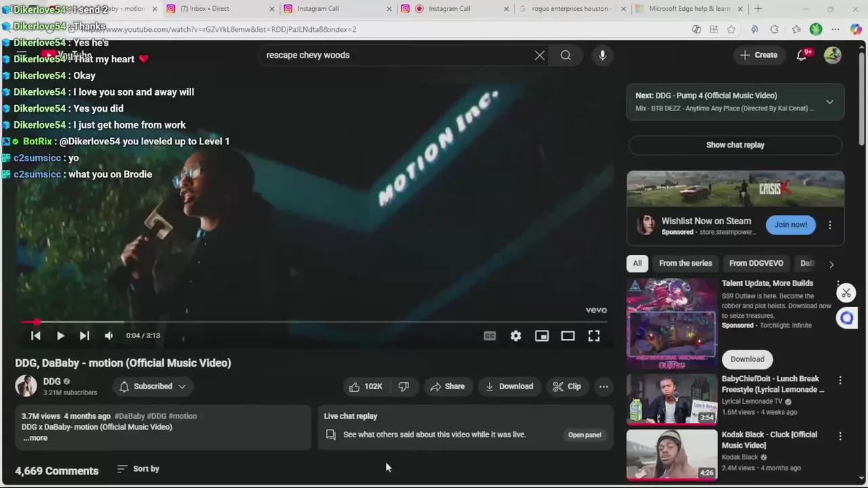
Task: Toggle closed captions on the video
Action: tap(490, 335)
